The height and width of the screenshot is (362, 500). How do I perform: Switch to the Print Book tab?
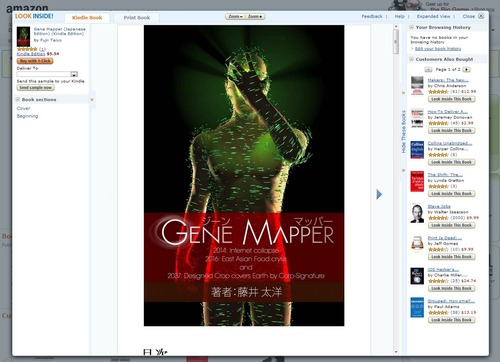coord(137,18)
